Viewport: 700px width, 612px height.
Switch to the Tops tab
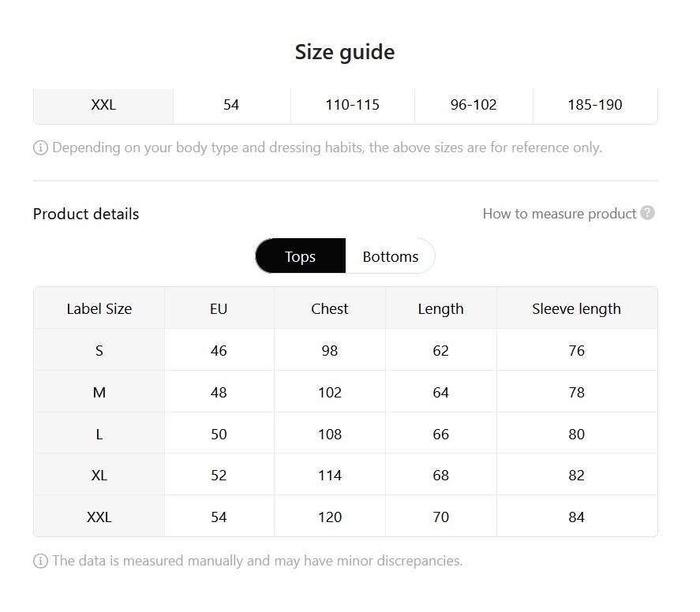click(x=301, y=256)
